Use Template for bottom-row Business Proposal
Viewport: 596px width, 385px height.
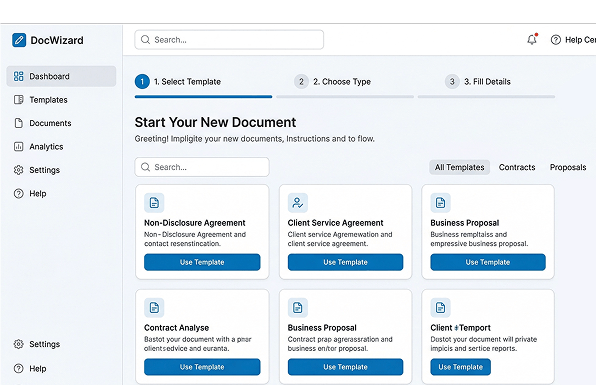(346, 367)
